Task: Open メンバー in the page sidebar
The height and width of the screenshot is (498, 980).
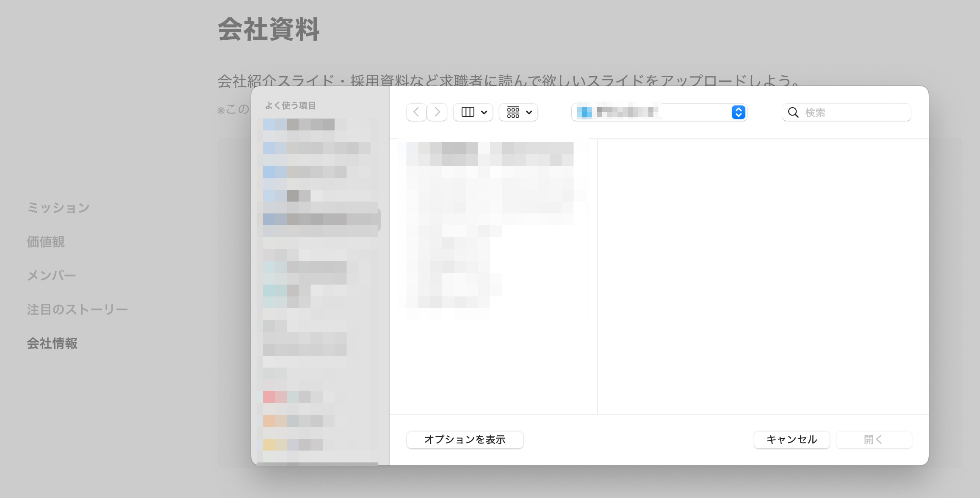Action: coord(52,276)
